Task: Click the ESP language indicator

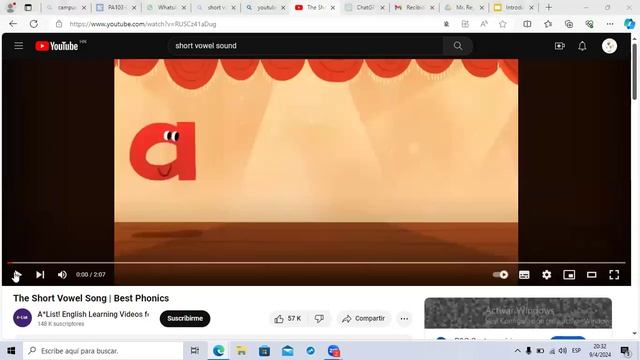Action: tap(576, 351)
